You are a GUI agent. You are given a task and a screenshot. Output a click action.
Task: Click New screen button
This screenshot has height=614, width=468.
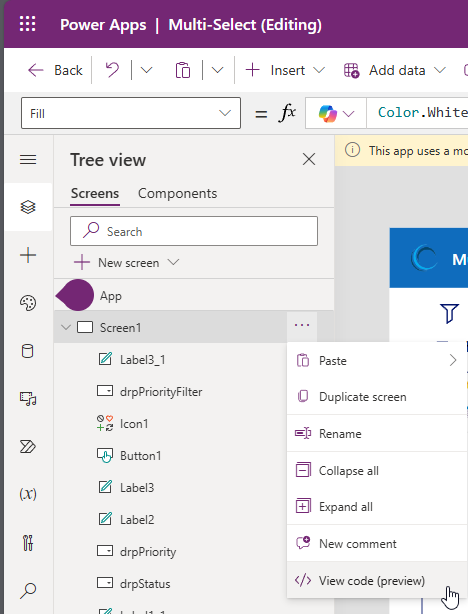[x=117, y=263]
